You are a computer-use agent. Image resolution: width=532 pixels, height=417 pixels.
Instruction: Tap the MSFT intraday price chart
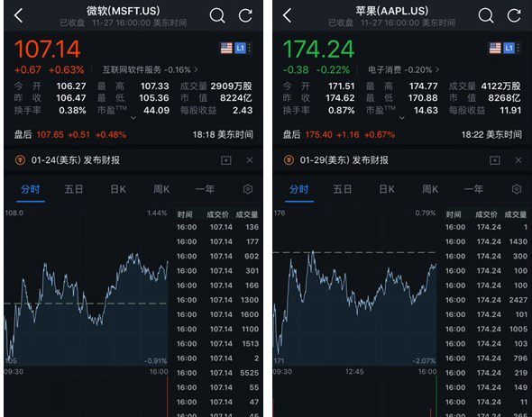[x=87, y=288]
